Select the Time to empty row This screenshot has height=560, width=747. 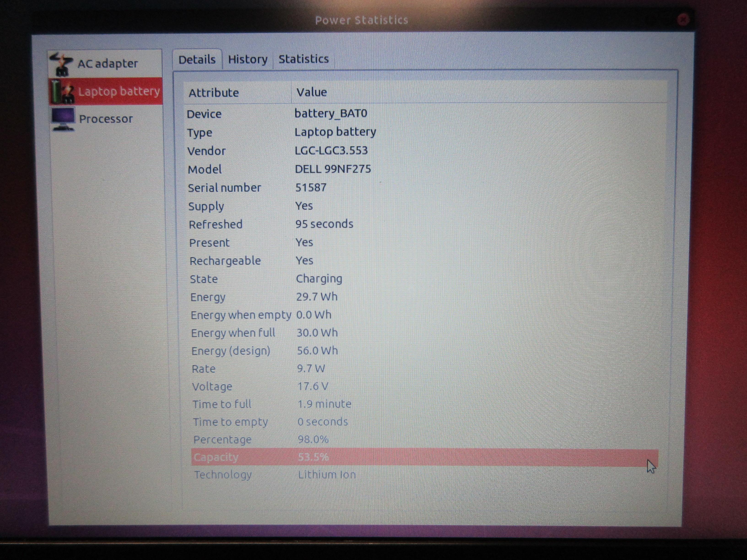pyautogui.click(x=425, y=422)
